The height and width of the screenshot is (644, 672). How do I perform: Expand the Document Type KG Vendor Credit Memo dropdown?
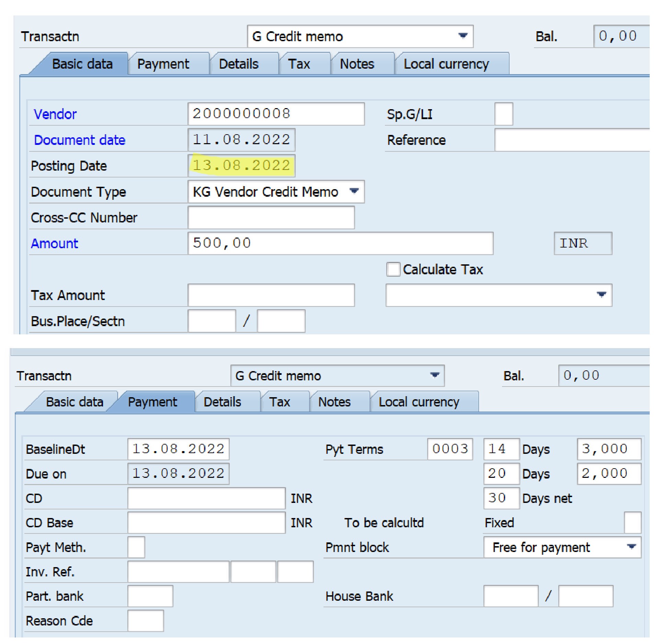click(354, 192)
